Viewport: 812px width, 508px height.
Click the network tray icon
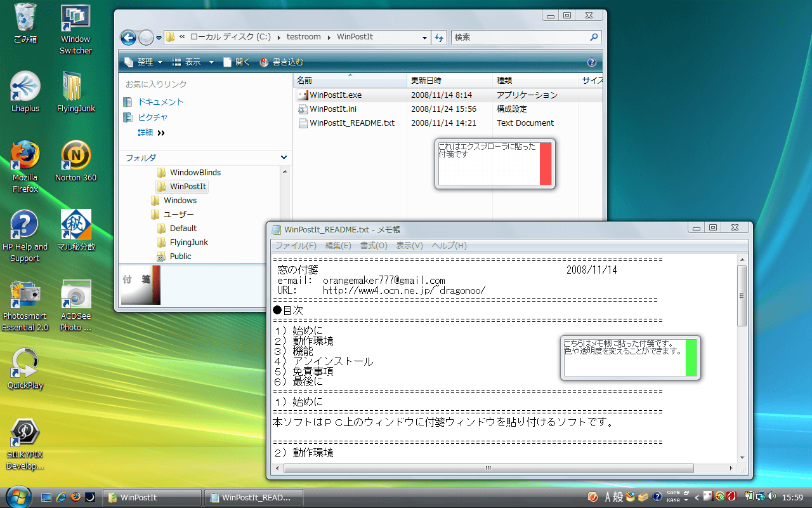[760, 497]
